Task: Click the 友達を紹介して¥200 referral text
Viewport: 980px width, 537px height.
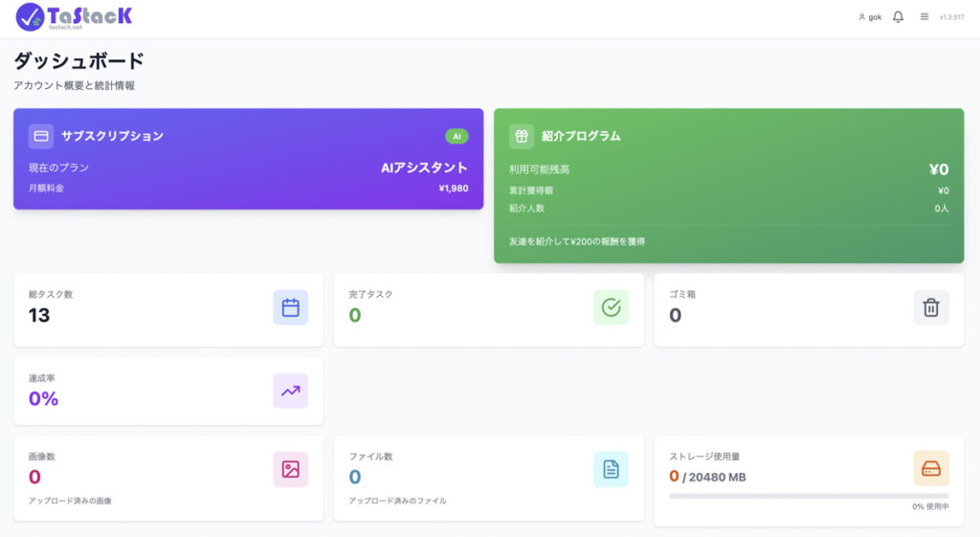Action: [x=577, y=241]
